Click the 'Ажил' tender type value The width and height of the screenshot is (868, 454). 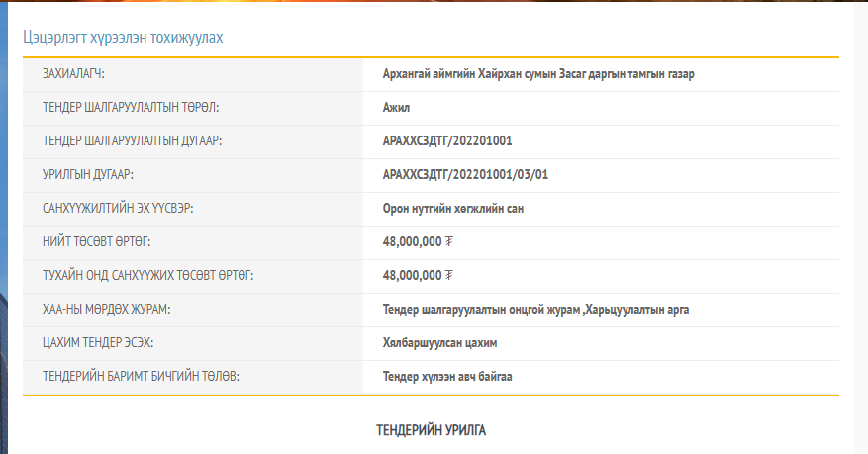[396, 108]
